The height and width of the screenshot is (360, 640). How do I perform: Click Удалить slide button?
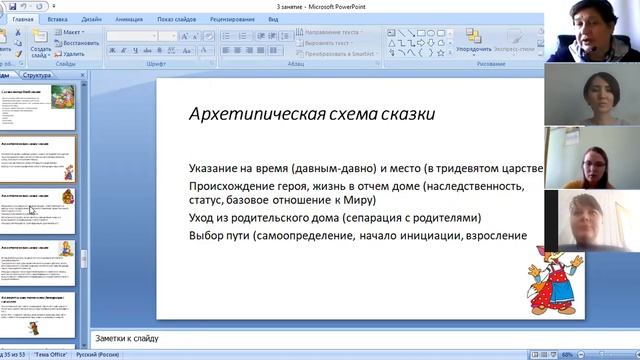pyautogui.click(x=69, y=53)
